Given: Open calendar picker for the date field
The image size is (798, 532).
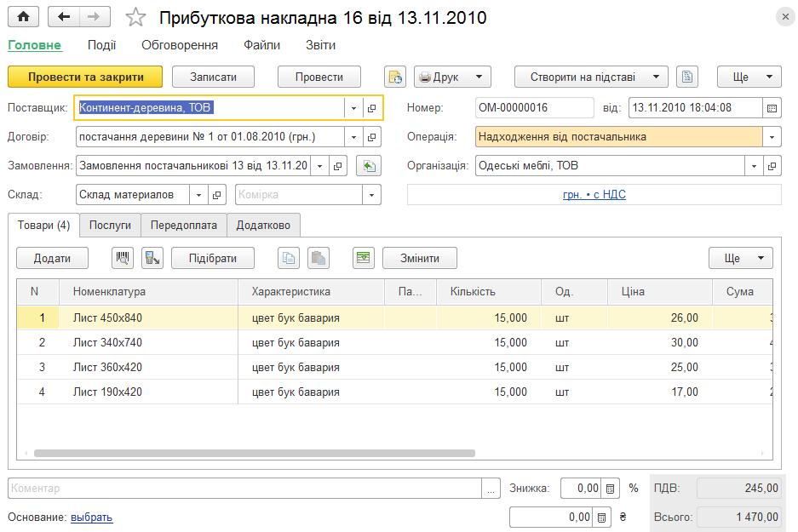Looking at the screenshot, I should tap(772, 108).
